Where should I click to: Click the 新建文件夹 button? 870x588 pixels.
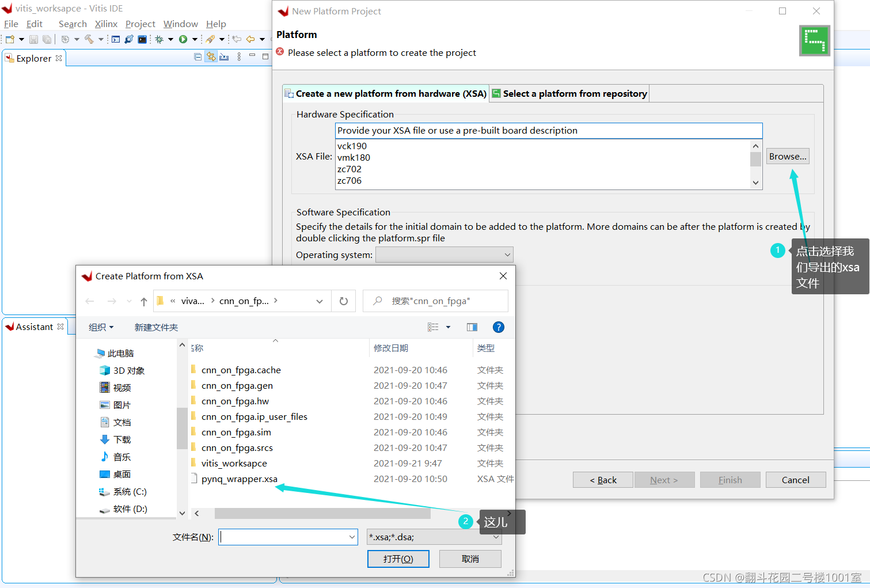coord(156,327)
